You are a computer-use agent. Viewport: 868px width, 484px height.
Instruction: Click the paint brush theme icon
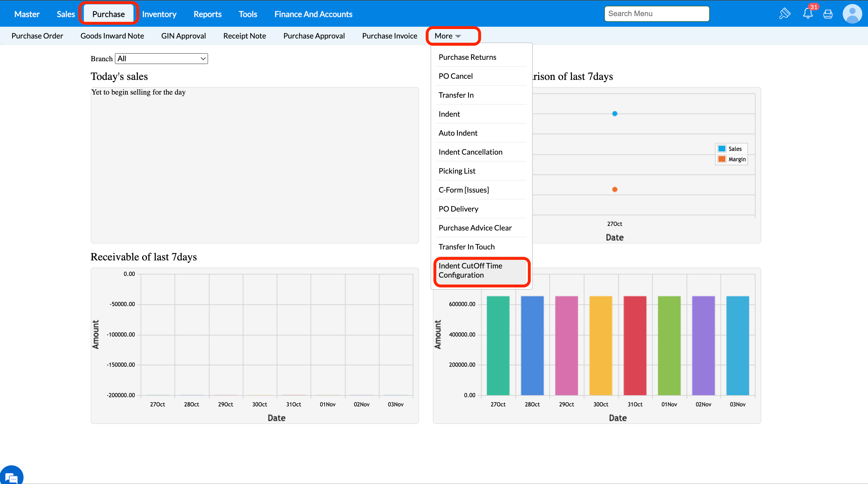pos(784,14)
